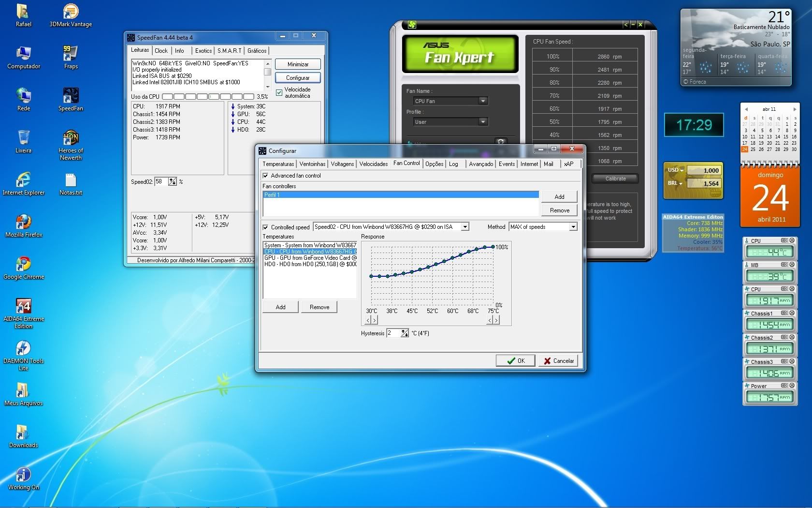This screenshot has height=508, width=812.
Task: Open the Computador desktop icon
Action: pos(23,58)
